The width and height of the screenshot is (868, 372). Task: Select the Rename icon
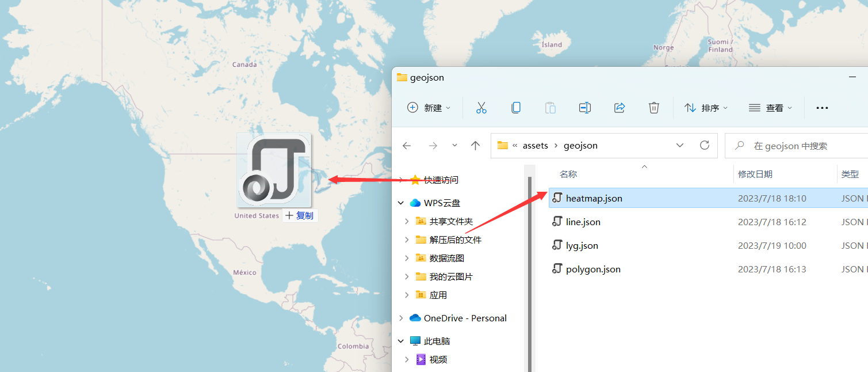click(584, 108)
